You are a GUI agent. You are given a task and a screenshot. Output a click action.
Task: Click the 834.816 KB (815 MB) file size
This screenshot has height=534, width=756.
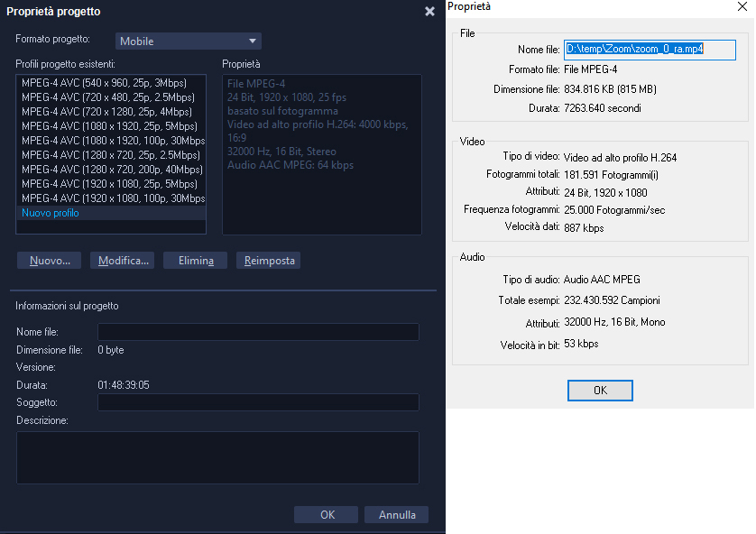(x=611, y=89)
